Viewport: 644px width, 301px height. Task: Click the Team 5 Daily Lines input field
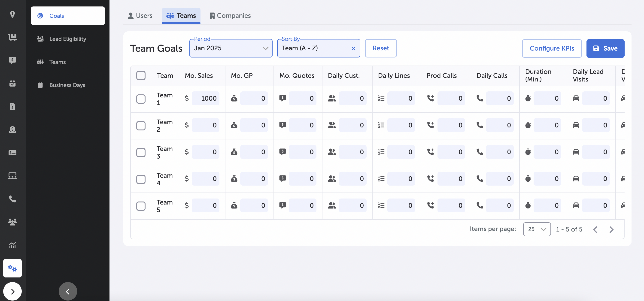(401, 205)
